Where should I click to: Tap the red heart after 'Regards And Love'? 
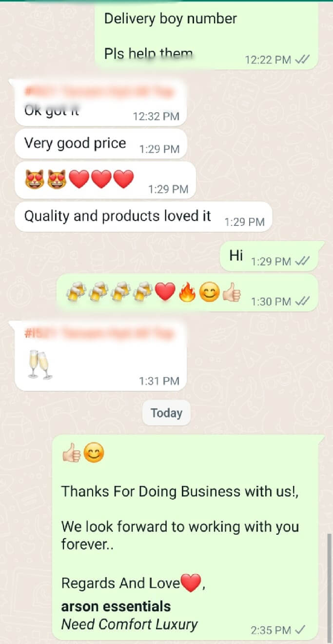[191, 583]
